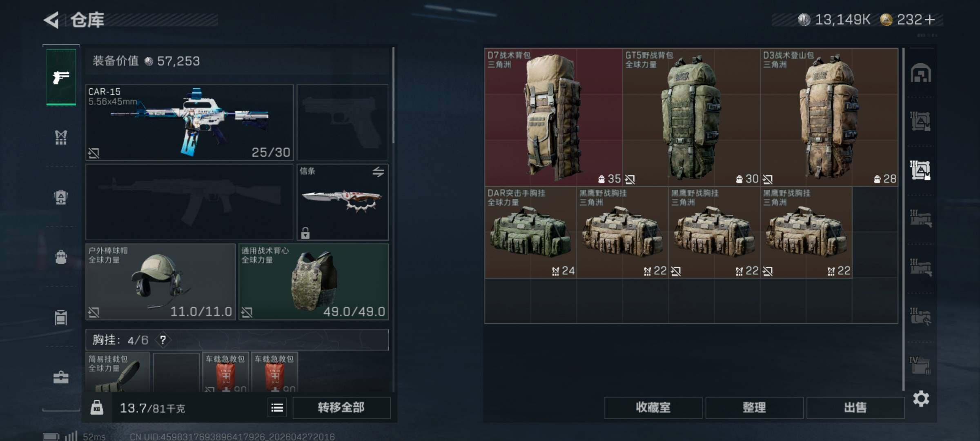Select the highlighted storage container tab on right
The height and width of the screenshot is (441, 980).
[x=920, y=170]
